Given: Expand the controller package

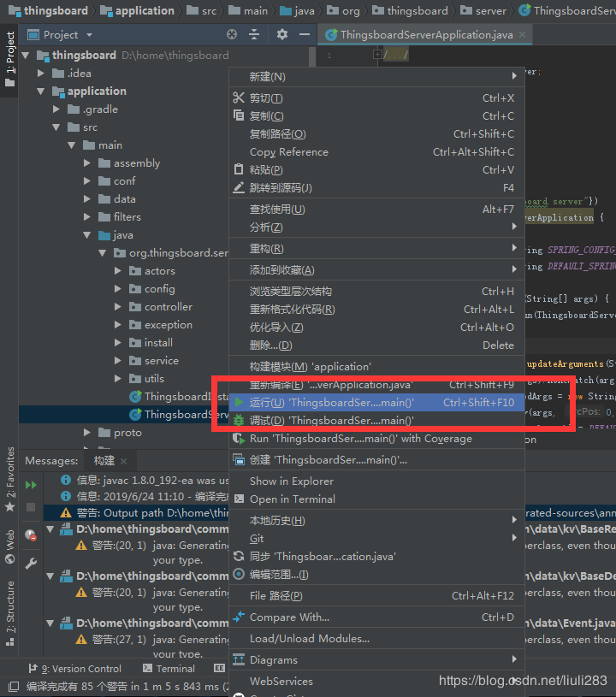Looking at the screenshot, I should [x=118, y=307].
